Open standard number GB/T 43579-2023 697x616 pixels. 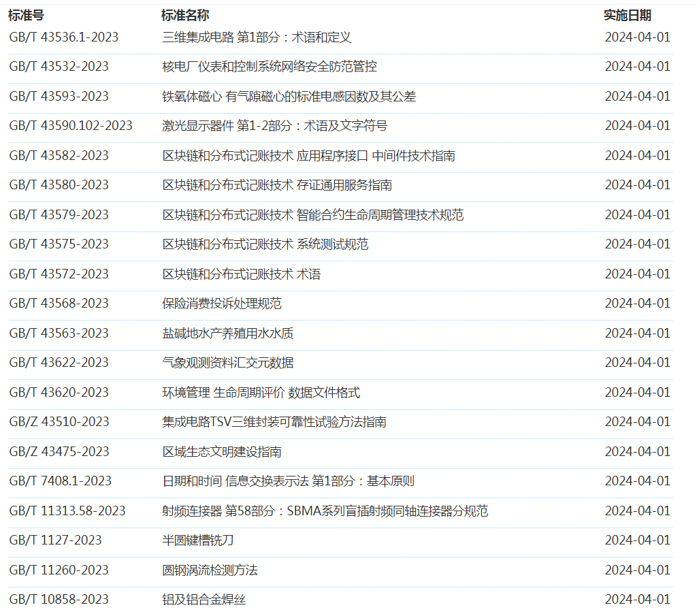pyautogui.click(x=59, y=215)
